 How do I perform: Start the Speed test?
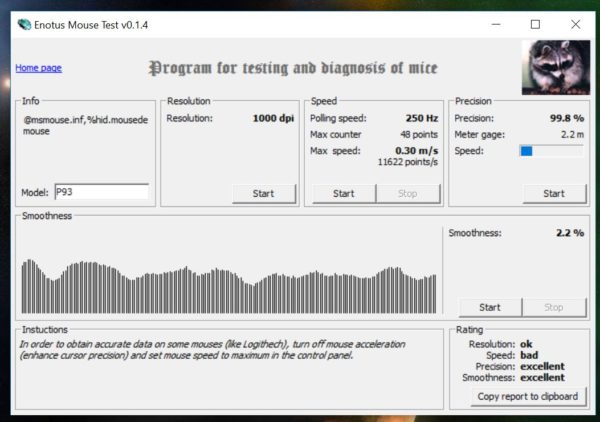coord(344,194)
